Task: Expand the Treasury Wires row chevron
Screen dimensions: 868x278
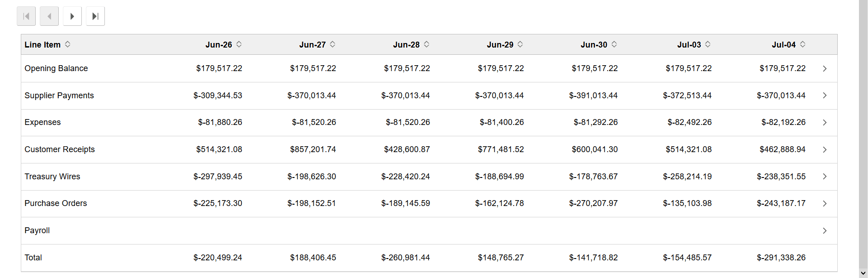Action: [825, 177]
